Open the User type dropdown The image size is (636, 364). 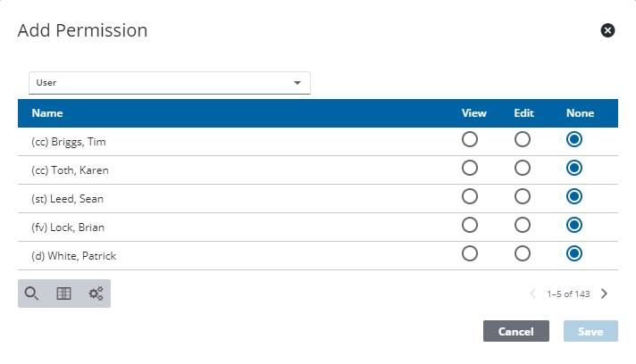pyautogui.click(x=170, y=83)
